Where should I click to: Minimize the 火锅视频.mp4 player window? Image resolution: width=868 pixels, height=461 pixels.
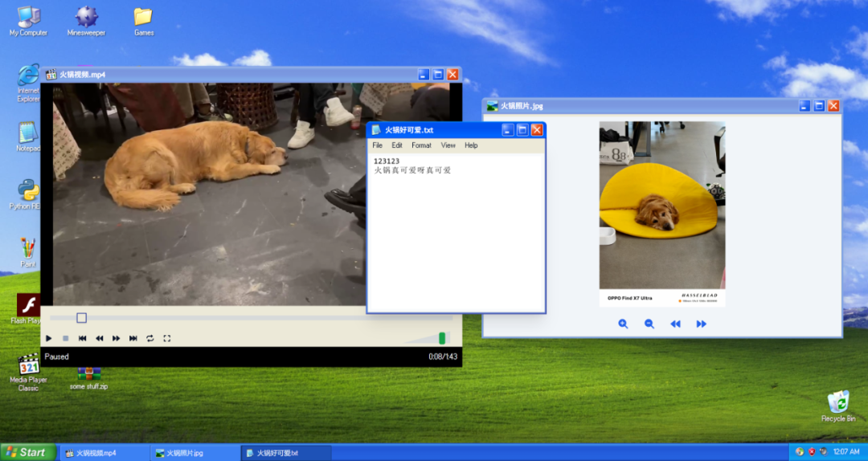point(424,75)
